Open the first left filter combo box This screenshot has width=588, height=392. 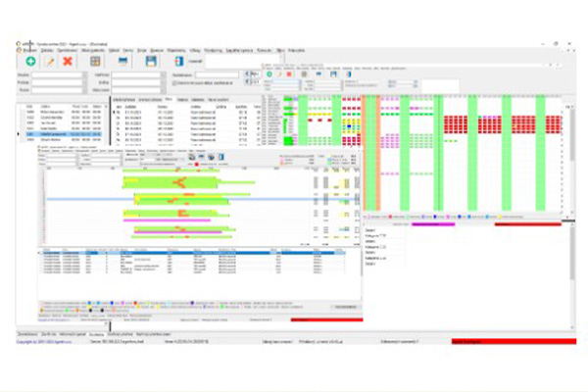pyautogui.click(x=61, y=74)
